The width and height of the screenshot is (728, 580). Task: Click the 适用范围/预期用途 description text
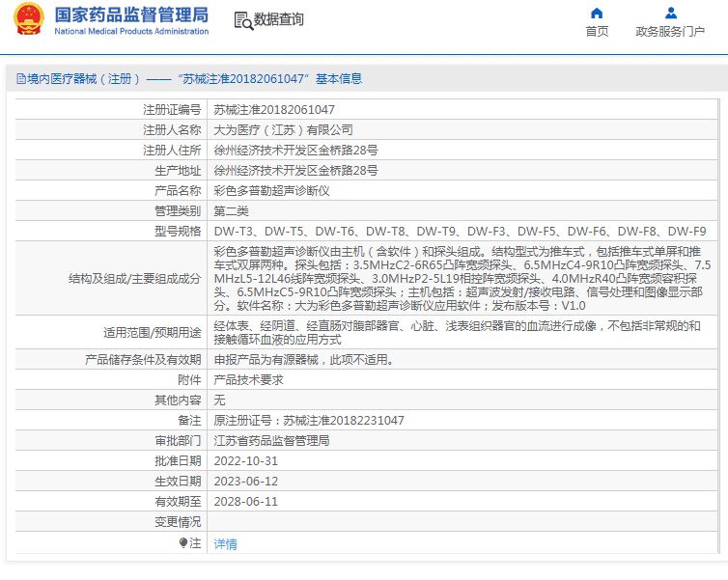click(x=457, y=333)
